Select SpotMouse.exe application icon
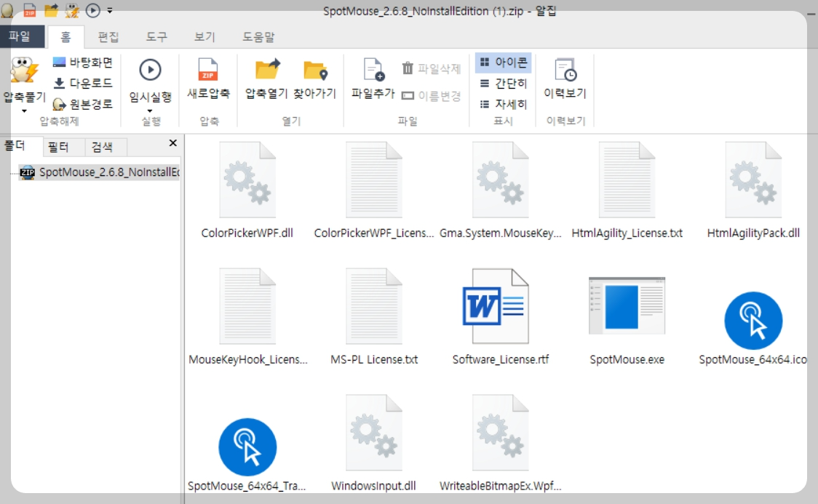The width and height of the screenshot is (818, 504). pyautogui.click(x=627, y=305)
